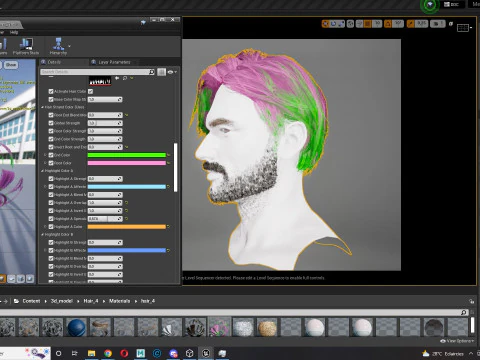This screenshot has height=360, width=480.
Task: Select the rotate transform mode in viewport
Action: pyautogui.click(x=333, y=24)
